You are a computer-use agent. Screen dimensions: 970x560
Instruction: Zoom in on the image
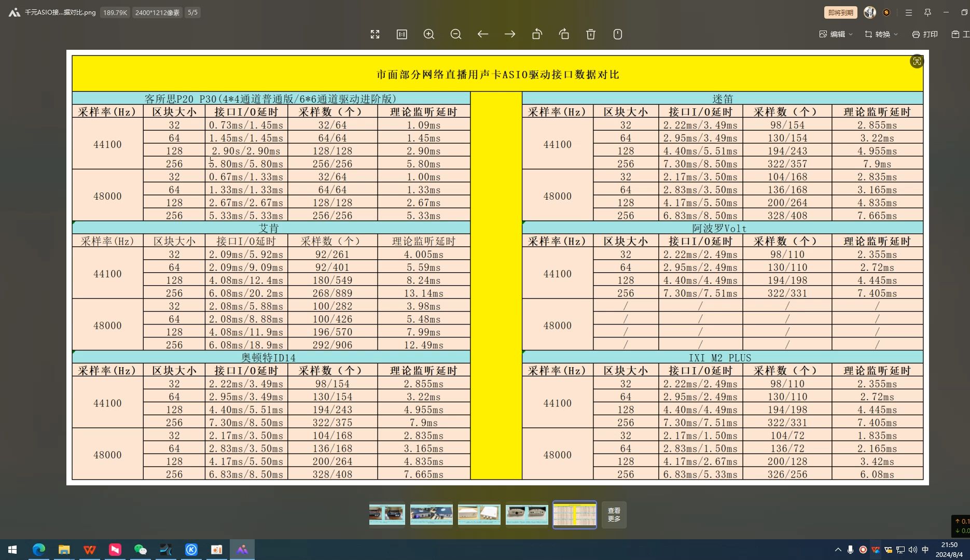click(429, 34)
